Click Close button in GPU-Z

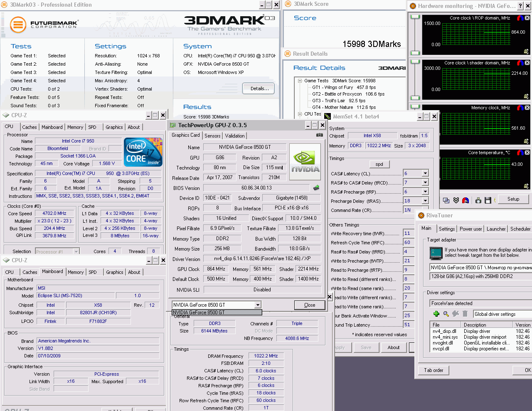point(310,305)
